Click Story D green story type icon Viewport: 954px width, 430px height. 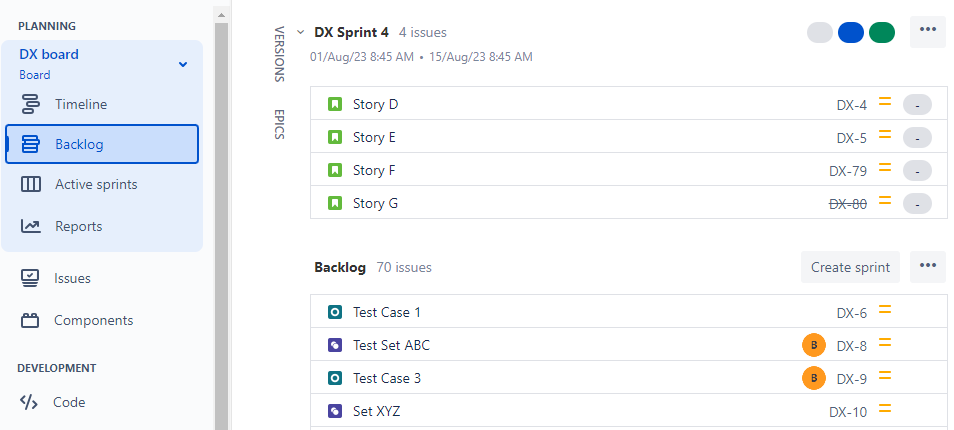pos(335,104)
